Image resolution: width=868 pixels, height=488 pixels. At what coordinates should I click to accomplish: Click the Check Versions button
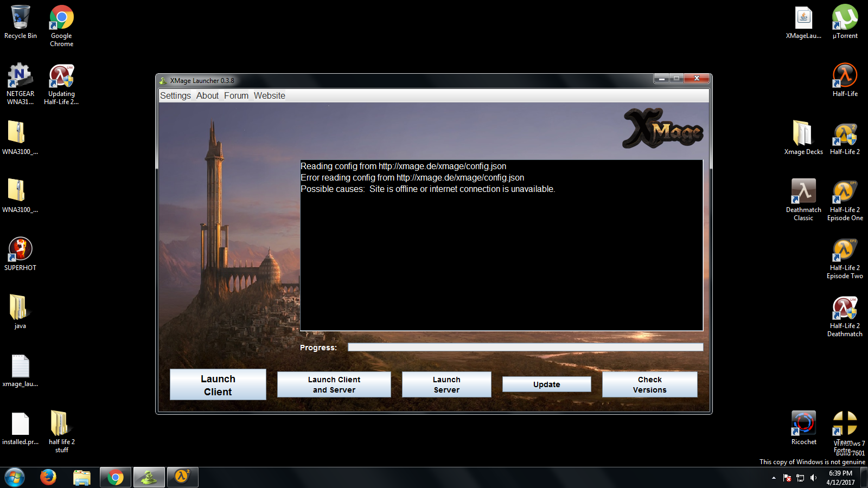(649, 384)
